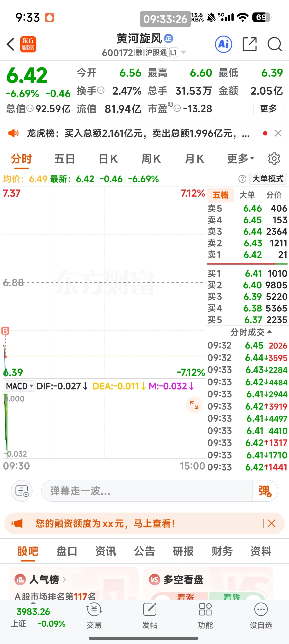
Task: Open the 盘口 section tab
Action: (x=67, y=551)
